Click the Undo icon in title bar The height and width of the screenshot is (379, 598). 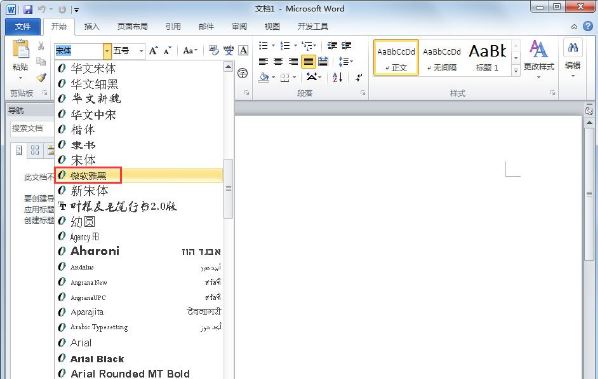click(42, 9)
